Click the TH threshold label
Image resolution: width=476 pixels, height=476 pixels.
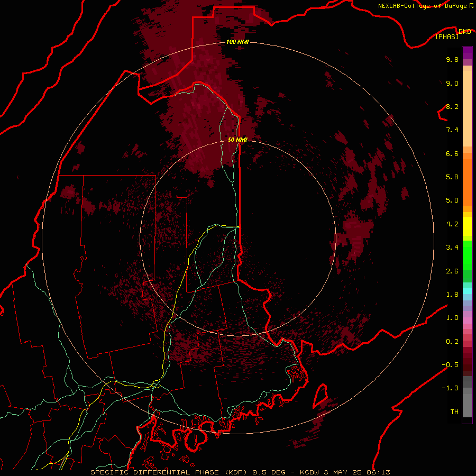click(454, 412)
